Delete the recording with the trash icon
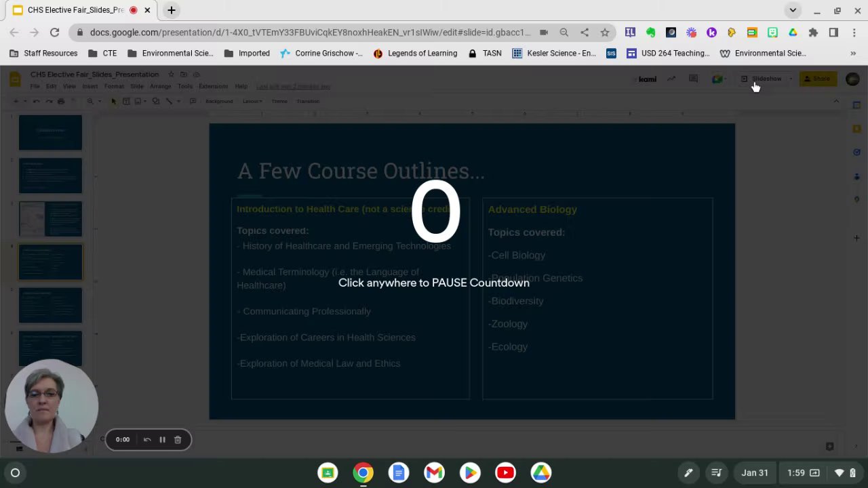Viewport: 868px width, 488px height. [178, 440]
